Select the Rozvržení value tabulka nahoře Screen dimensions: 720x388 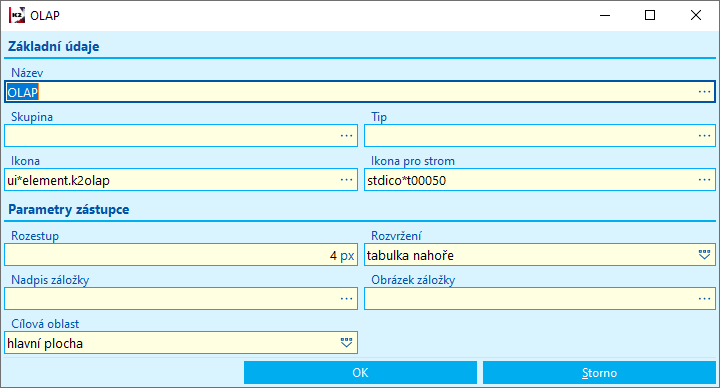coord(540,255)
